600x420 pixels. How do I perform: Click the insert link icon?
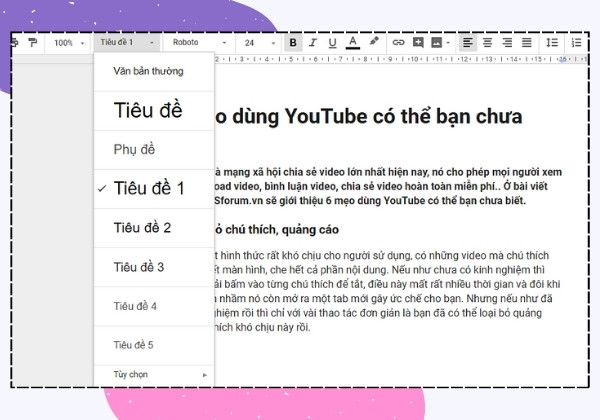pos(398,42)
